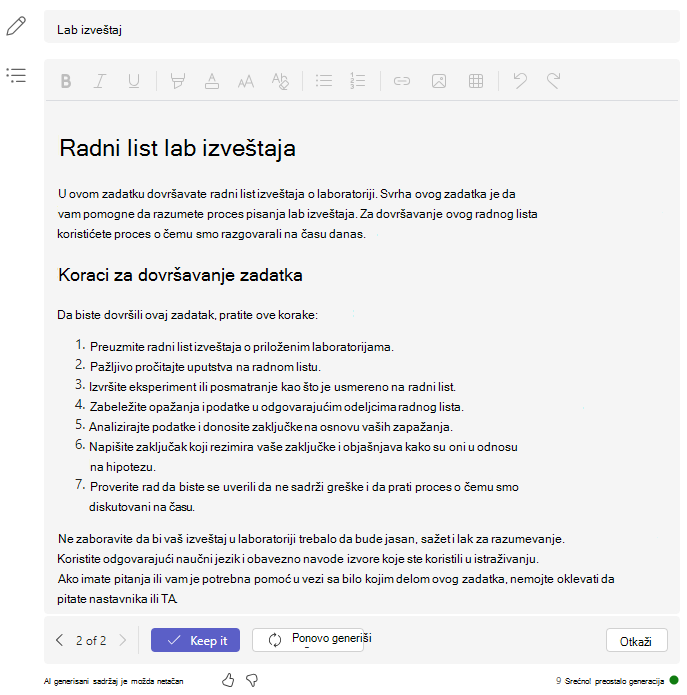Click the green status dot indicator
Screen dimensions: 687x695
[674, 680]
